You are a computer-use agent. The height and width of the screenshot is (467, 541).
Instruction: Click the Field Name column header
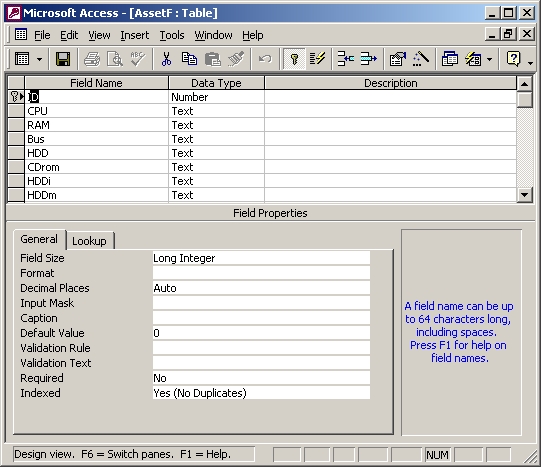pyautogui.click(x=96, y=83)
